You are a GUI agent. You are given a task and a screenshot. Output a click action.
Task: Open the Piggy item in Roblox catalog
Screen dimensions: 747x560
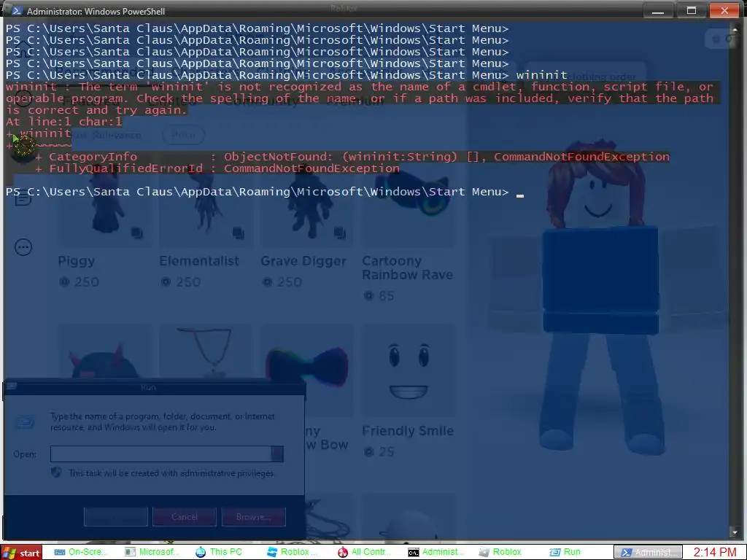point(76,261)
